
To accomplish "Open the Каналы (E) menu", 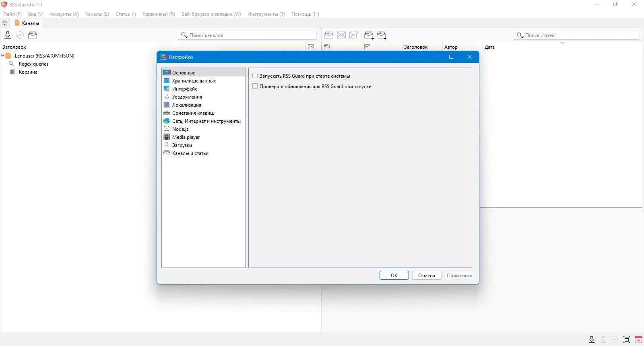I will tap(97, 14).
